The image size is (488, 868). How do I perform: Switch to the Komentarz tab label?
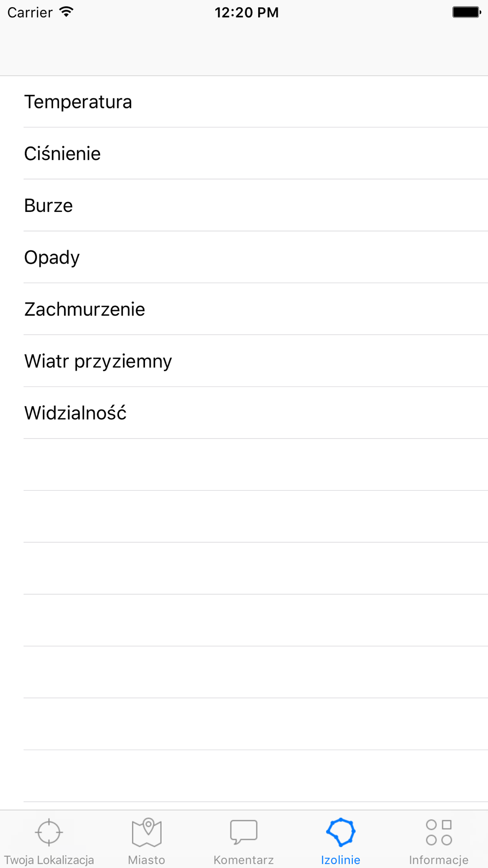(244, 860)
